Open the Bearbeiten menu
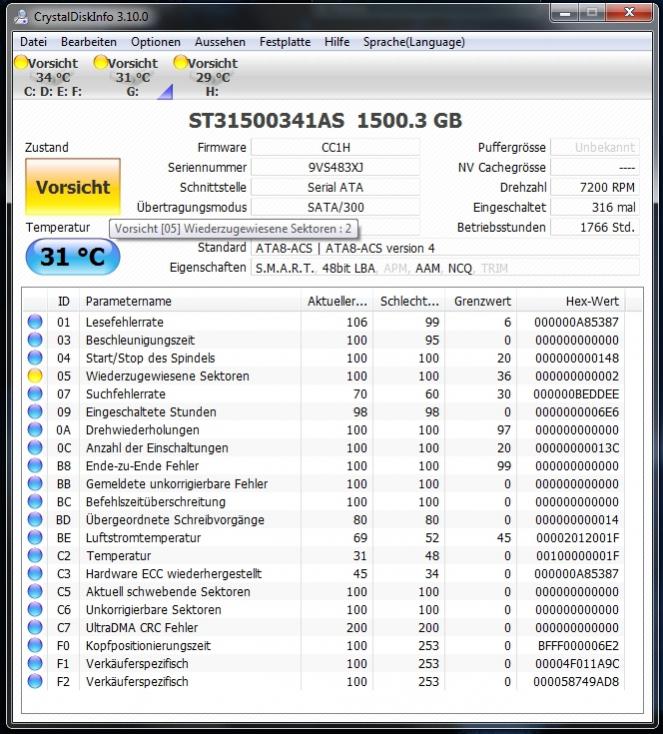The width and height of the screenshot is (663, 734). (88, 42)
